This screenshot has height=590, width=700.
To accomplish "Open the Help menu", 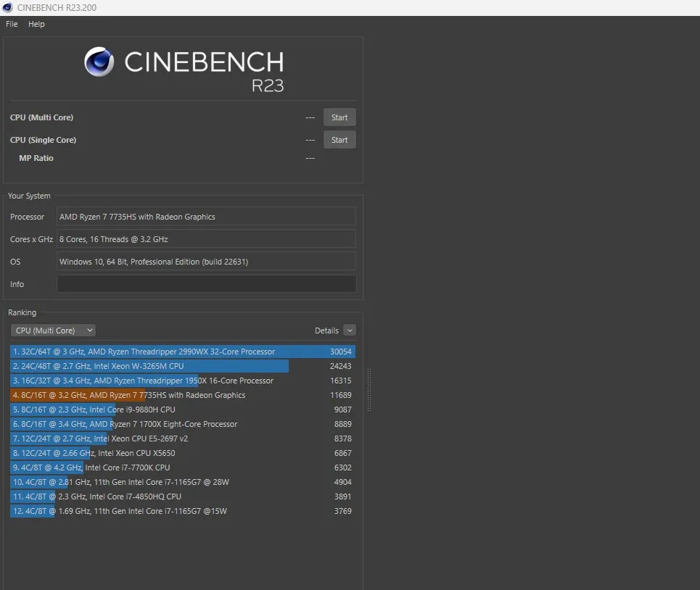I will (x=36, y=24).
